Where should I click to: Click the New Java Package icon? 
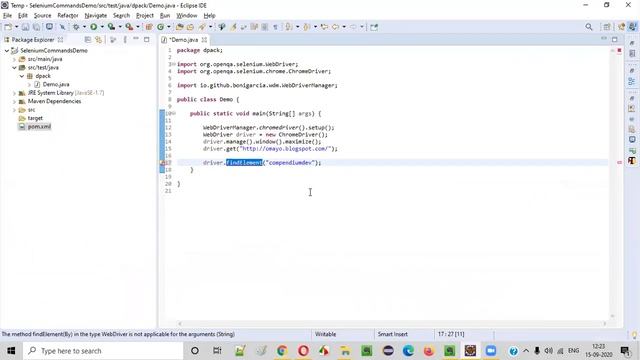pyautogui.click(x=149, y=27)
